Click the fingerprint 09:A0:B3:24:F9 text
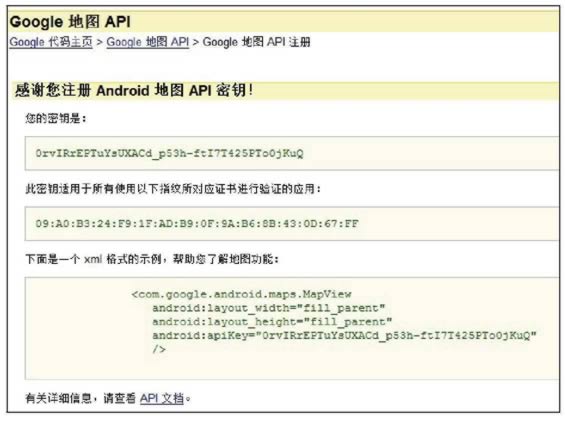Viewport: 565px width, 421px height. (x=197, y=224)
